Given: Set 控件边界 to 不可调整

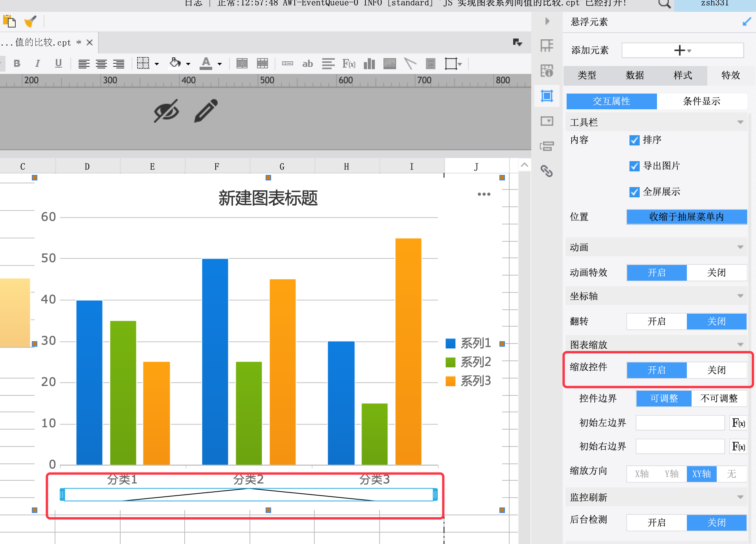Looking at the screenshot, I should coord(719,398).
